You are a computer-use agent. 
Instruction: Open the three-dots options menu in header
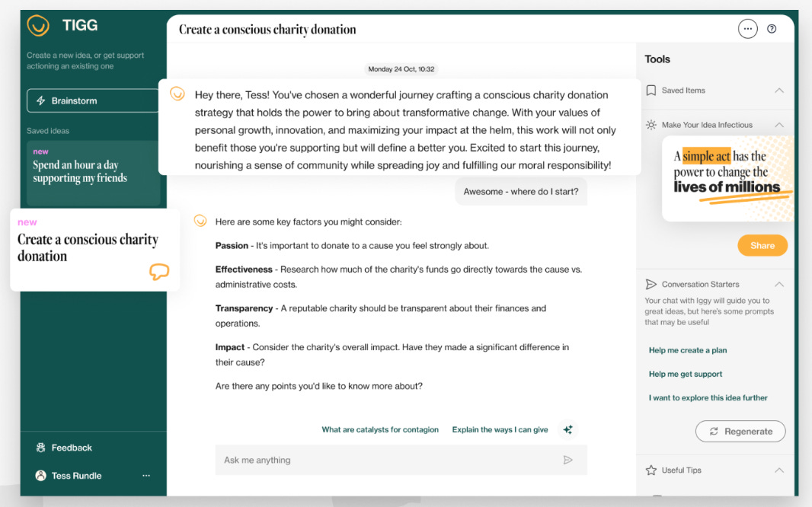click(747, 29)
